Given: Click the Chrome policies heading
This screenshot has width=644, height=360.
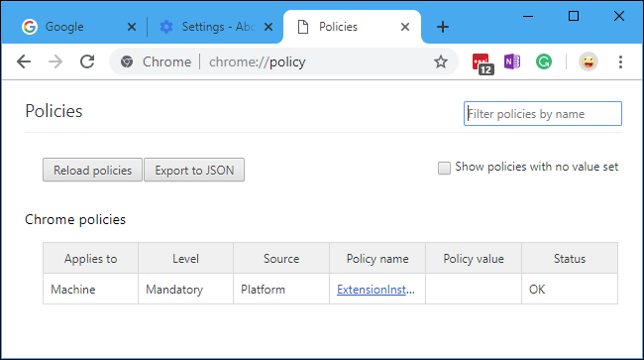Looking at the screenshot, I should [x=75, y=219].
